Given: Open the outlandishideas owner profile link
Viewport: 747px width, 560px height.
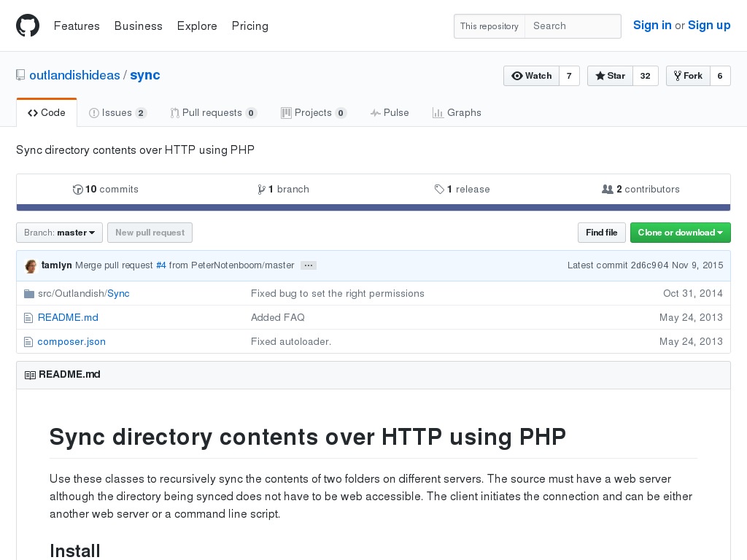Looking at the screenshot, I should pos(75,75).
